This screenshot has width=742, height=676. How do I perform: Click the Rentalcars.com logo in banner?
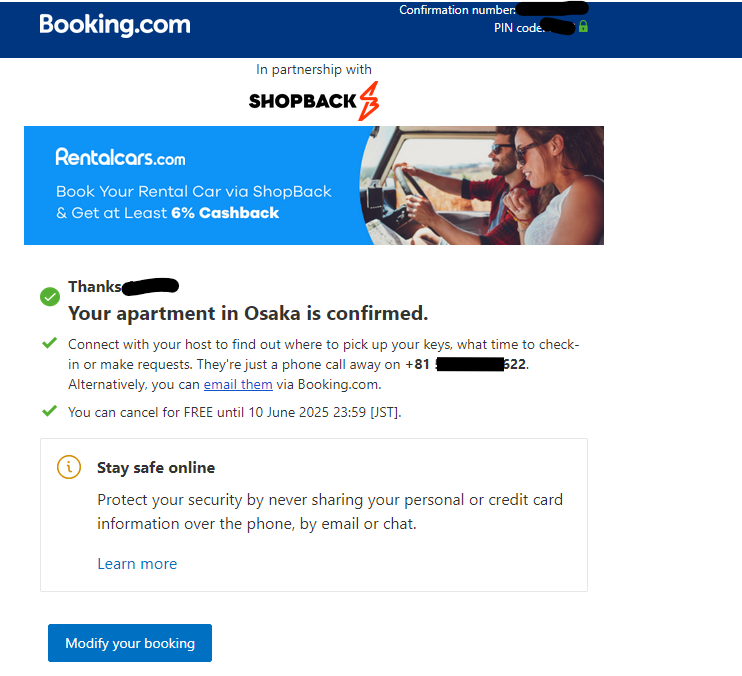coord(120,157)
